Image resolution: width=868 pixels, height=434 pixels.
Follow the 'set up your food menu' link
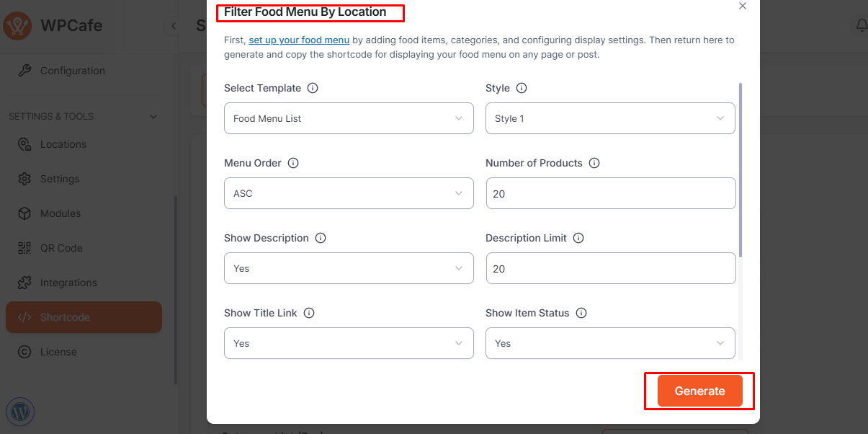(299, 40)
